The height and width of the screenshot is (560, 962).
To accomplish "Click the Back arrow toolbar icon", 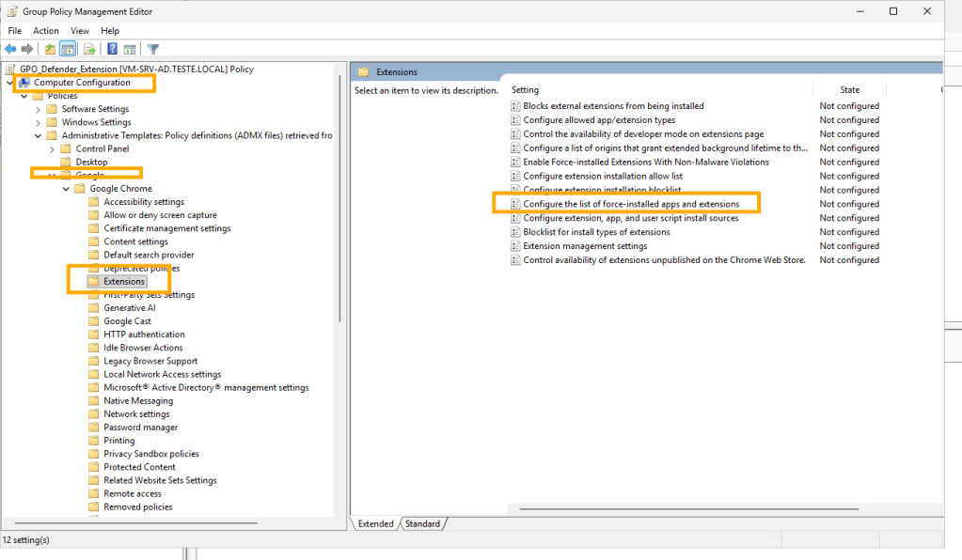I will pos(10,49).
